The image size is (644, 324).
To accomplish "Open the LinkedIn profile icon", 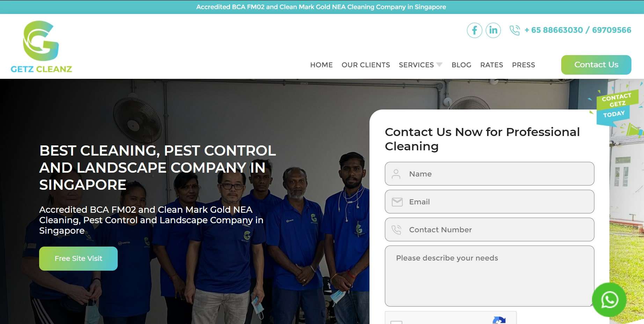I will click(x=493, y=30).
